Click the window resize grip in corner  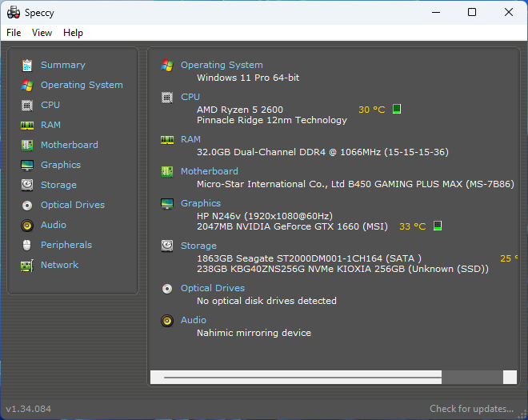pyautogui.click(x=523, y=415)
